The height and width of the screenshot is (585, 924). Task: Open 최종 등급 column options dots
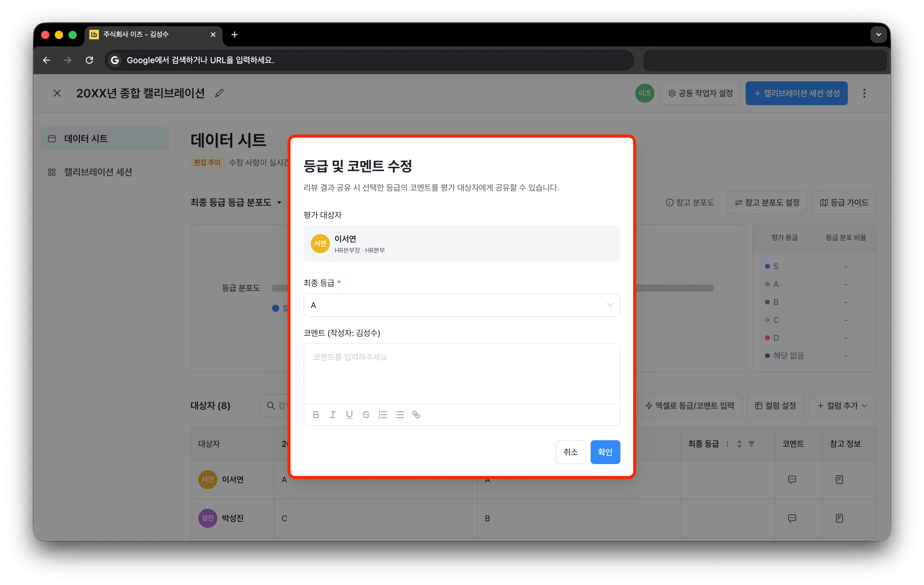pyautogui.click(x=728, y=444)
